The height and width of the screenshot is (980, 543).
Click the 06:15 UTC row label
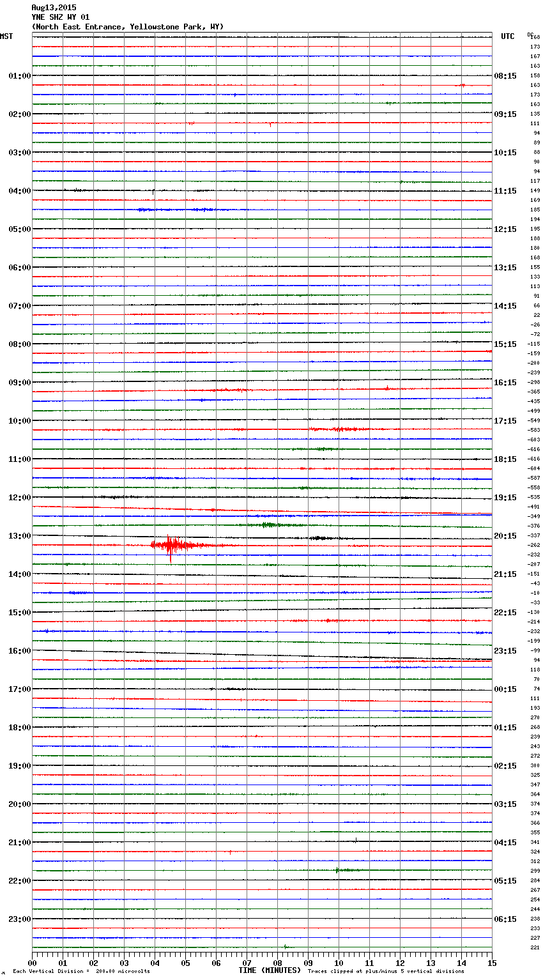(505, 919)
